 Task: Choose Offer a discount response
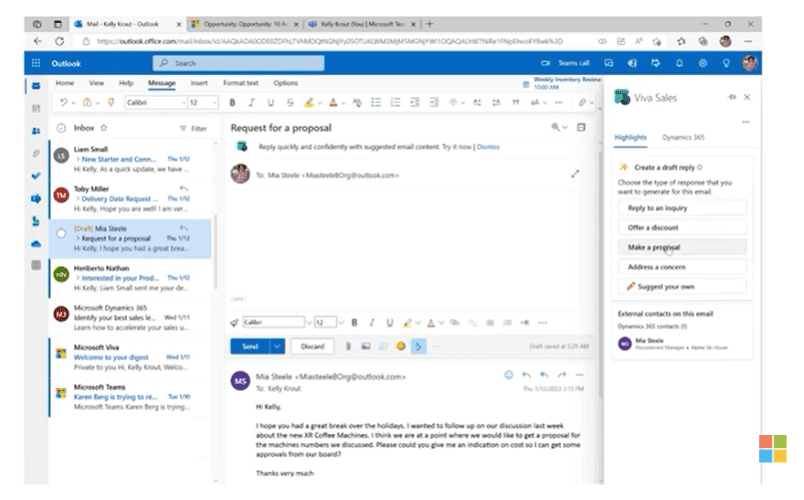[682, 227]
